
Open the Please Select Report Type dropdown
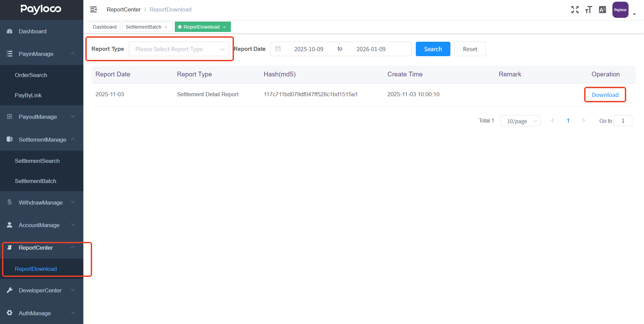[180, 49]
